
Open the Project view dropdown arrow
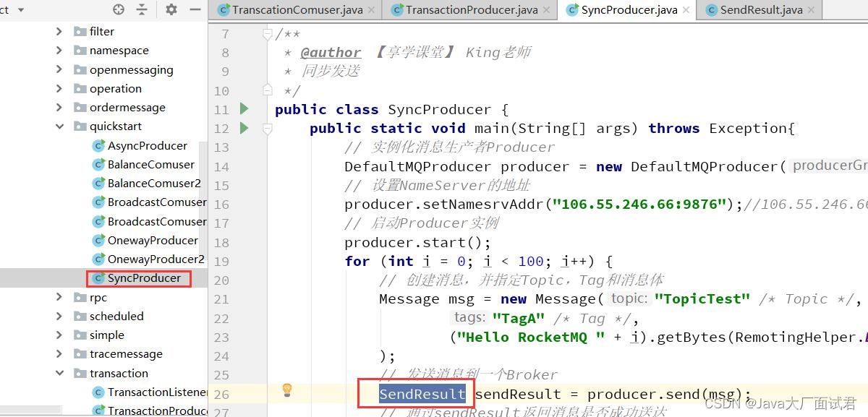(20, 10)
